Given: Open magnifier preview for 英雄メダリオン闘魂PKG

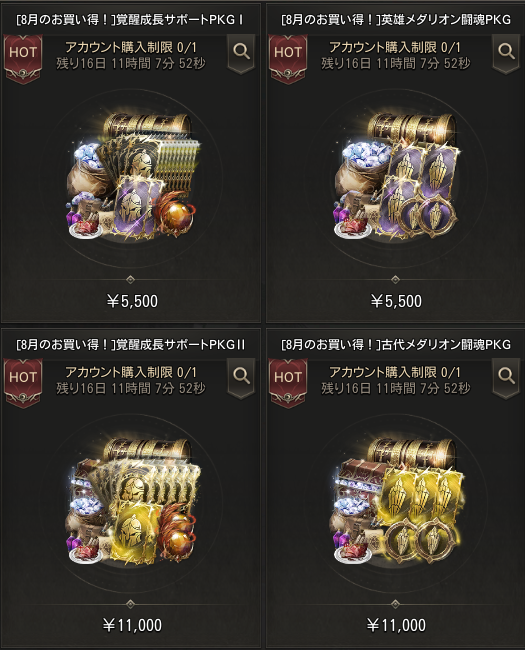Looking at the screenshot, I should pos(506,53).
